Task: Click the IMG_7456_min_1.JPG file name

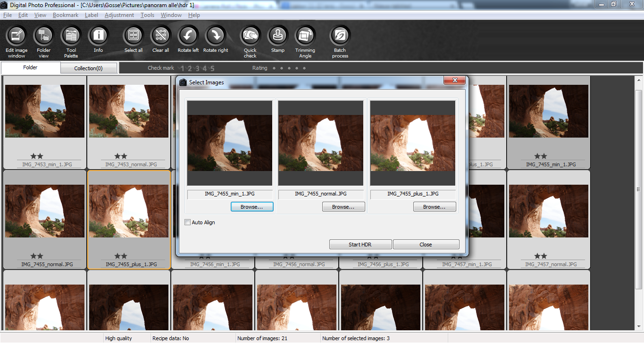Action: (215, 265)
